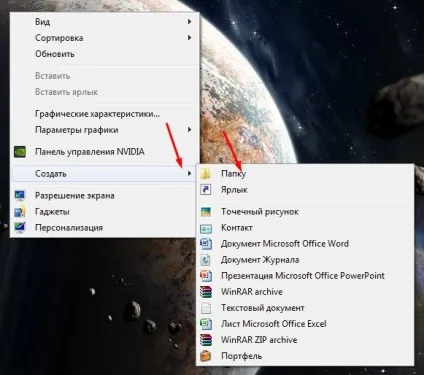Expand the Сортировка submenu arrow

[189, 38]
